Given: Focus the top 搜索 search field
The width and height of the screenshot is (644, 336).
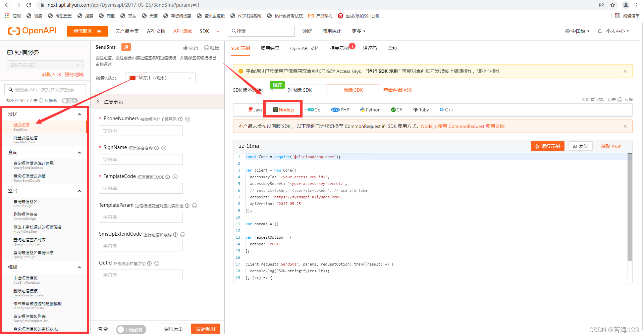Looking at the screenshot, I should (261, 31).
